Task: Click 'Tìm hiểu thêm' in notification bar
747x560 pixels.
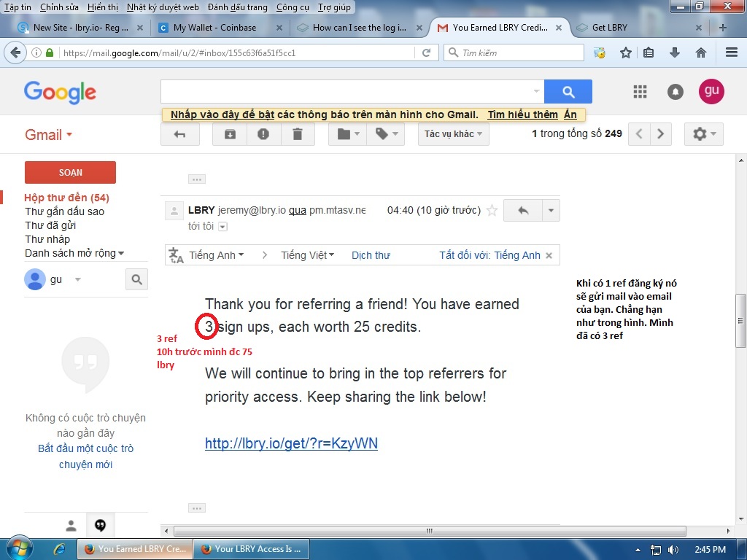Action: click(x=522, y=114)
